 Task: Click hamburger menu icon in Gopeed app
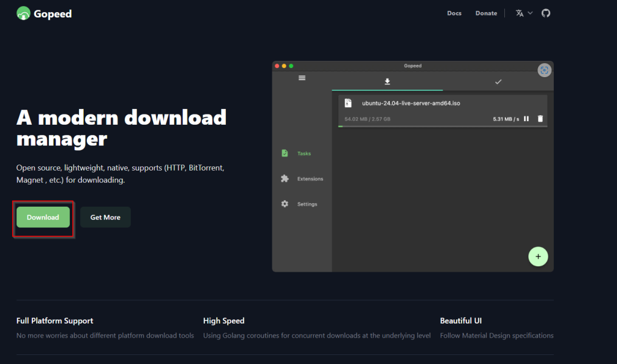pos(302,78)
